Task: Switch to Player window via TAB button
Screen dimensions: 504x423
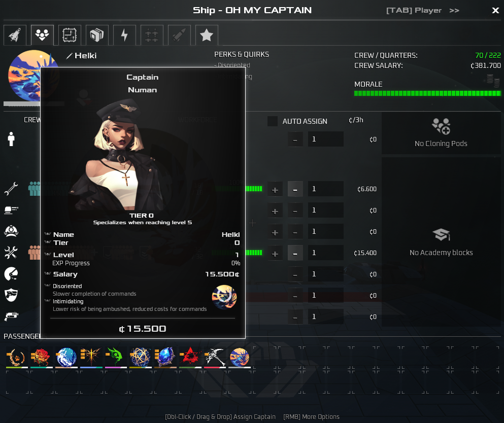Action: [x=422, y=10]
